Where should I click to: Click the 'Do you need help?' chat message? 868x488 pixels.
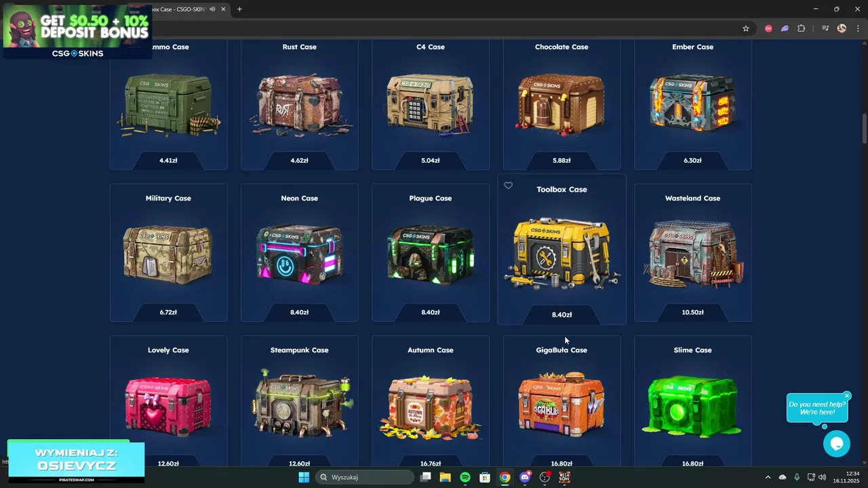[816, 408]
